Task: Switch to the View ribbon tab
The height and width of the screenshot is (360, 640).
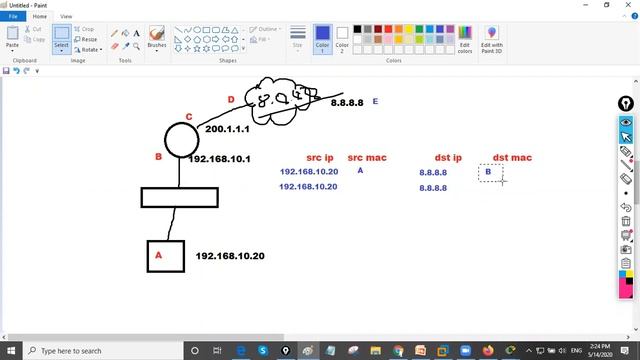Action: [66, 16]
